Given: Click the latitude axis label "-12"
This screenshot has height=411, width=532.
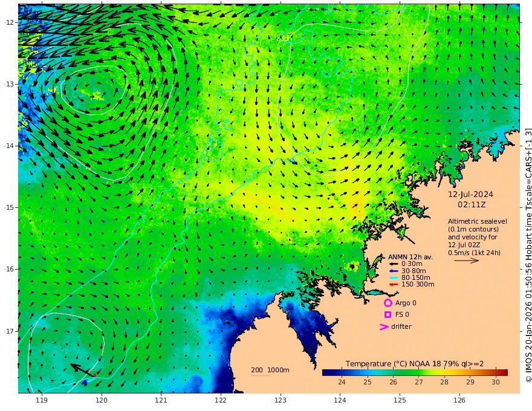Looking at the screenshot, I should pyautogui.click(x=9, y=22).
